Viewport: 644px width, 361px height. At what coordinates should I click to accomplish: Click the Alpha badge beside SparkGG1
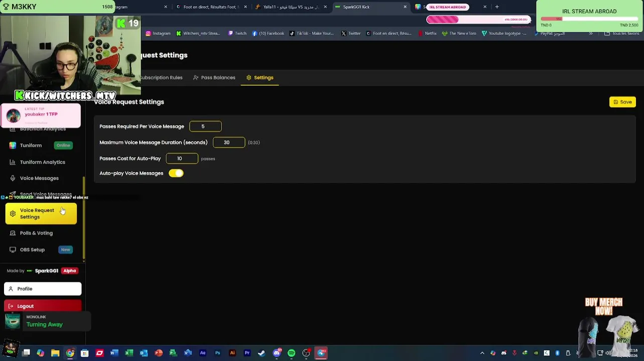pos(69,271)
